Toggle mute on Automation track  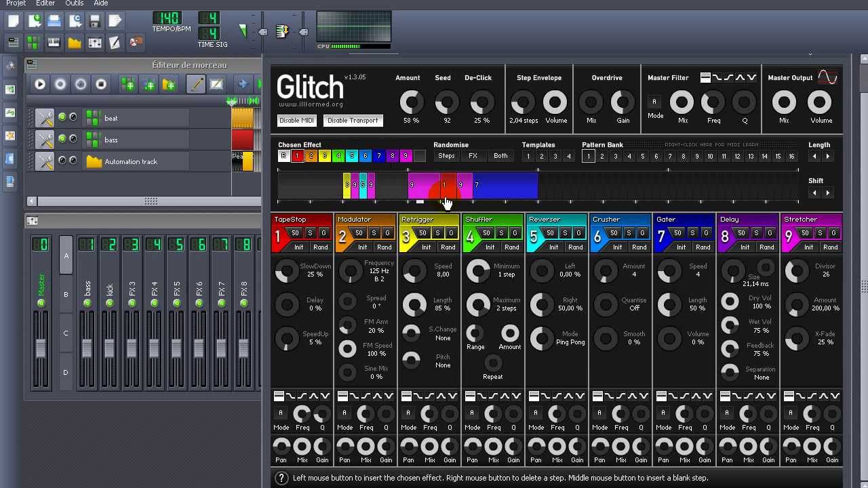[62, 161]
